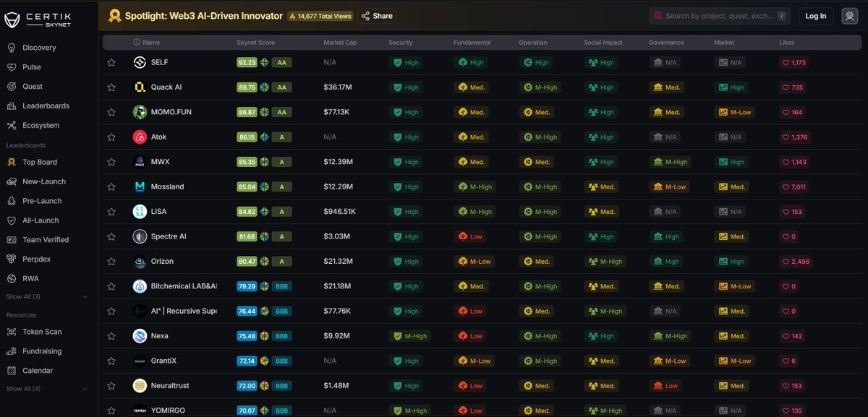Click the Pre-Launch rocket icon

11,201
